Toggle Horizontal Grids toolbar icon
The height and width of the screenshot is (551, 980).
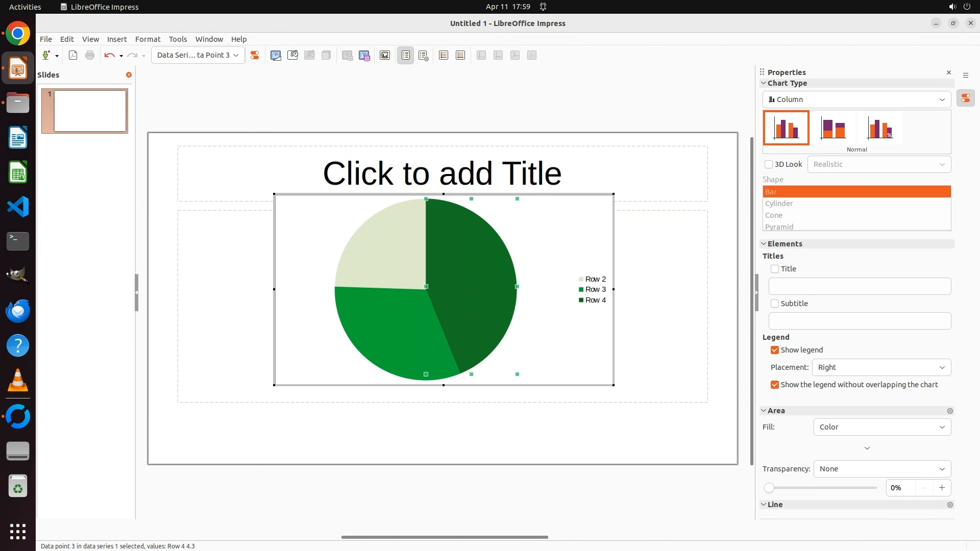(x=444, y=55)
